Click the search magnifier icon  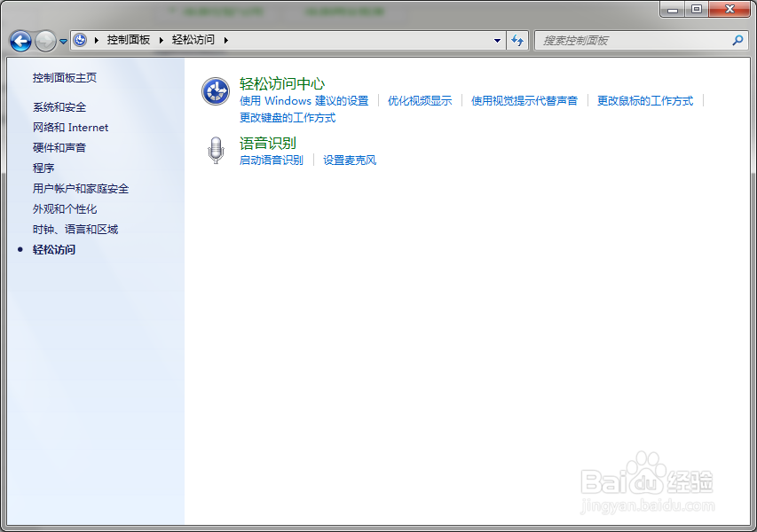click(737, 41)
